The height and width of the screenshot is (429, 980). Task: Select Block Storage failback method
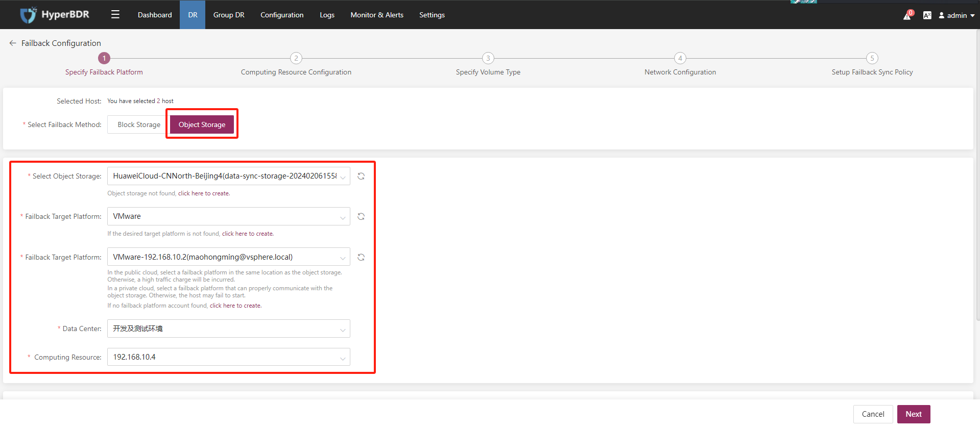click(x=139, y=124)
